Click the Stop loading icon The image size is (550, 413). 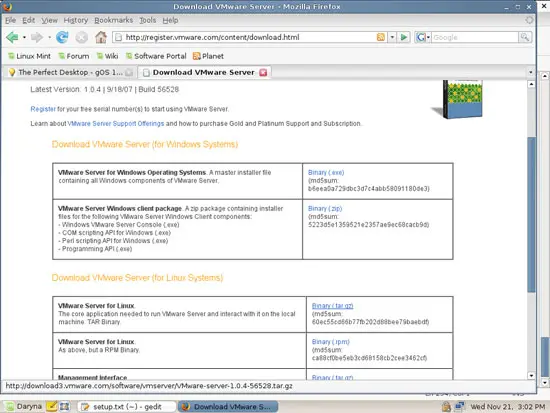tap(82, 37)
